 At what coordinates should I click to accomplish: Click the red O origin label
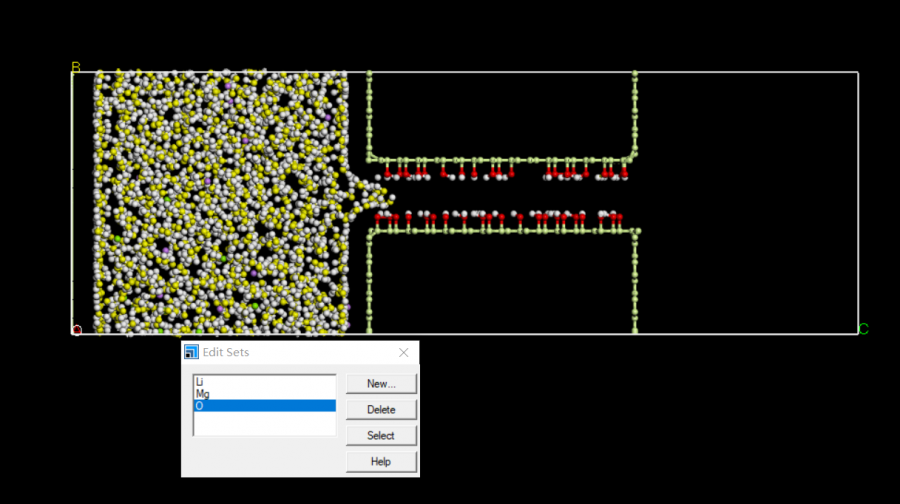[77, 330]
